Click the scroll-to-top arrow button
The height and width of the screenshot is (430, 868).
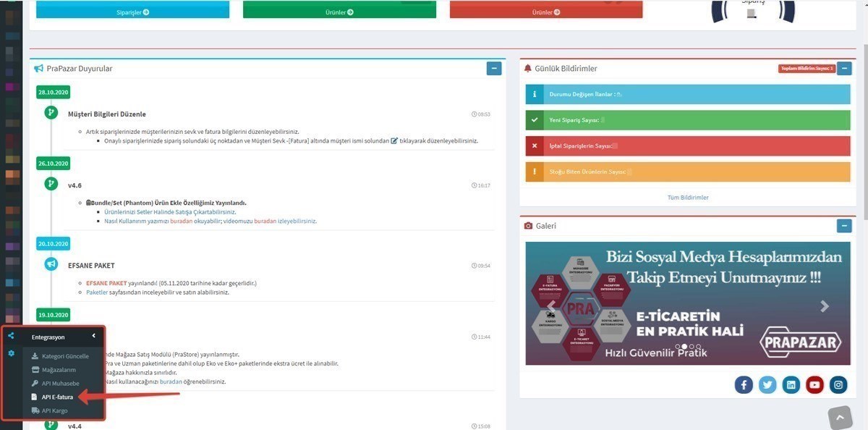tap(840, 418)
